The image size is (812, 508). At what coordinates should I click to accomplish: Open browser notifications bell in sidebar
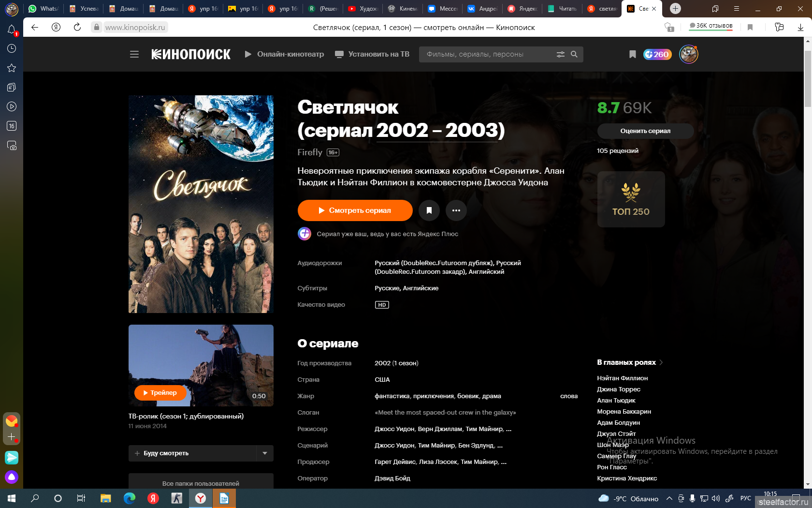12,30
